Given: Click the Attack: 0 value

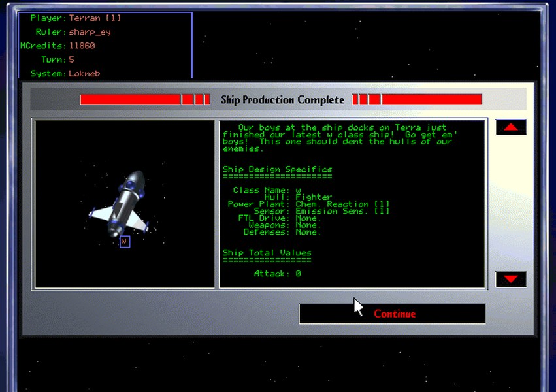Looking at the screenshot, I should pyautogui.click(x=277, y=274).
